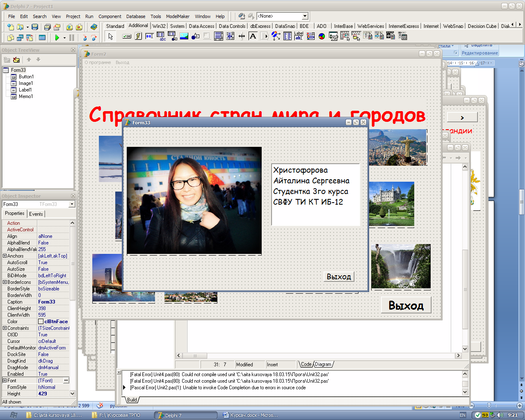Select the arrow pointer tool in palette
Screen dimensions: 525x420
tap(110, 37)
